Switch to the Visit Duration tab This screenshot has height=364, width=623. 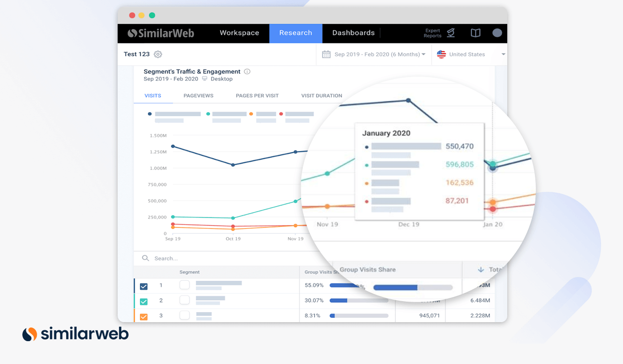[x=322, y=96]
